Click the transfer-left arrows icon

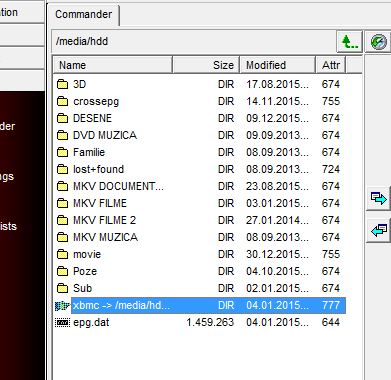tap(379, 230)
